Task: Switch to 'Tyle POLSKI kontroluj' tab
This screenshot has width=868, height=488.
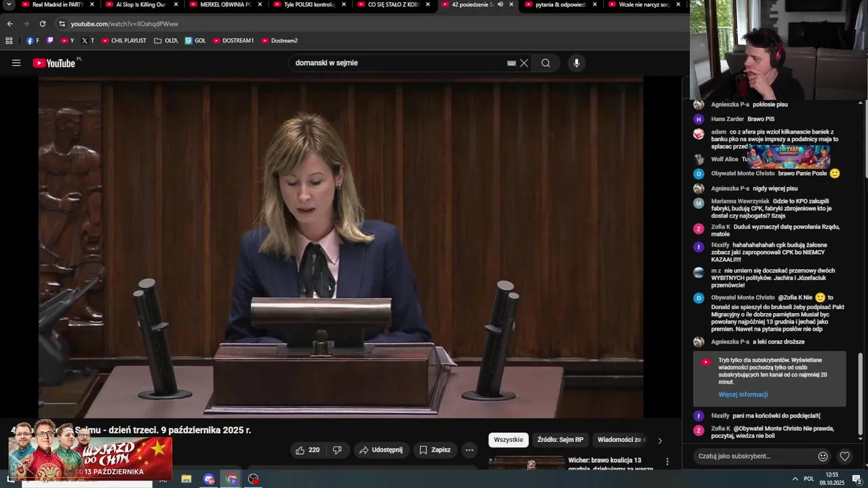Action: [309, 5]
